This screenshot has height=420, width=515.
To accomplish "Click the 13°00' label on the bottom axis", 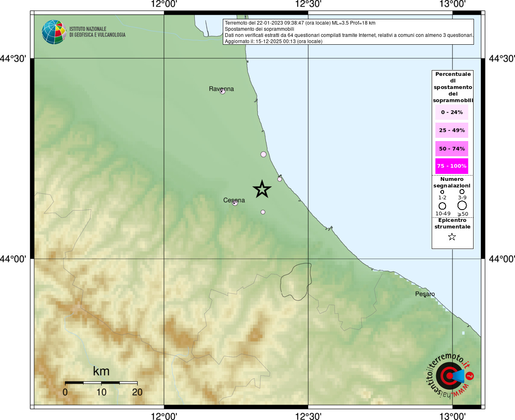I will coord(453,416).
